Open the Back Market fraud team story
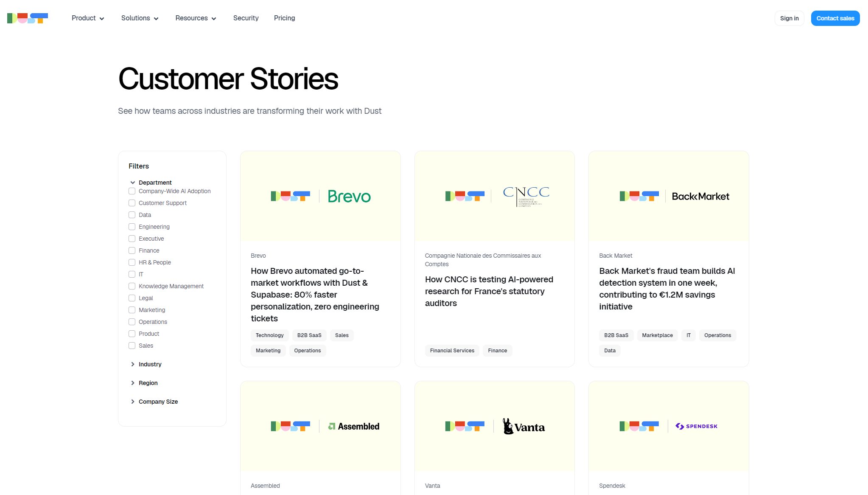The width and height of the screenshot is (868, 495). pos(667,289)
